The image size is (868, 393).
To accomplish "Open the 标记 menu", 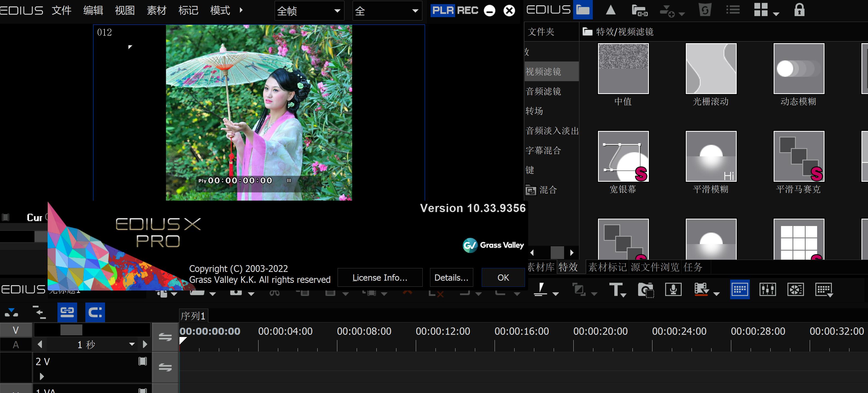I will (188, 10).
